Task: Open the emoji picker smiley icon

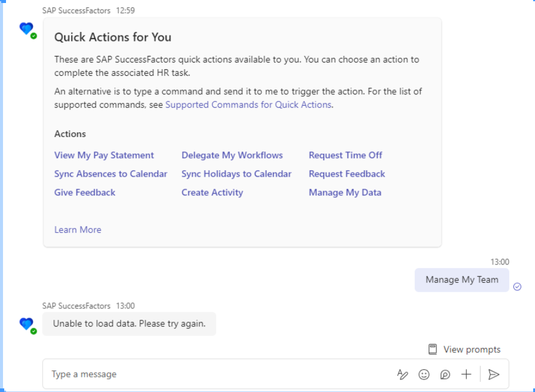Action: click(424, 375)
